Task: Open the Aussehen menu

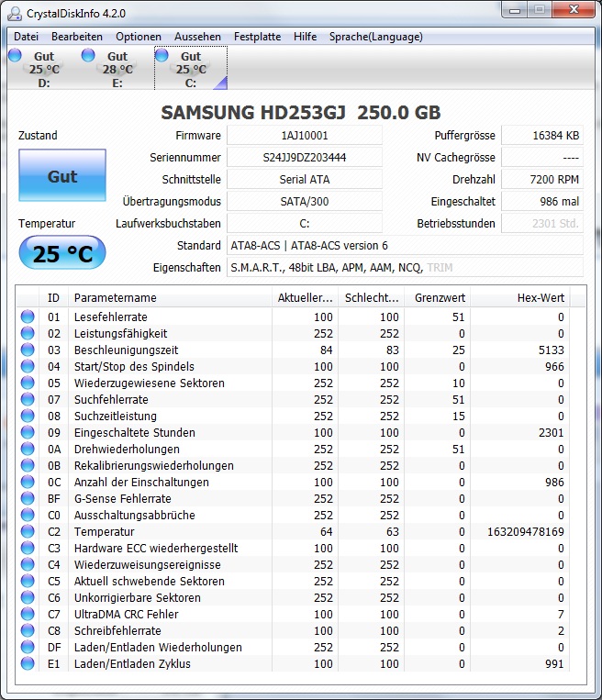Action: click(197, 37)
